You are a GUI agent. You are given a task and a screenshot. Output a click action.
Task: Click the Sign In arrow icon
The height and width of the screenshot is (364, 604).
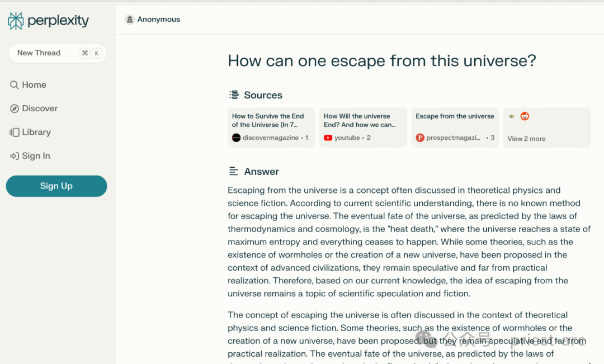pos(15,156)
